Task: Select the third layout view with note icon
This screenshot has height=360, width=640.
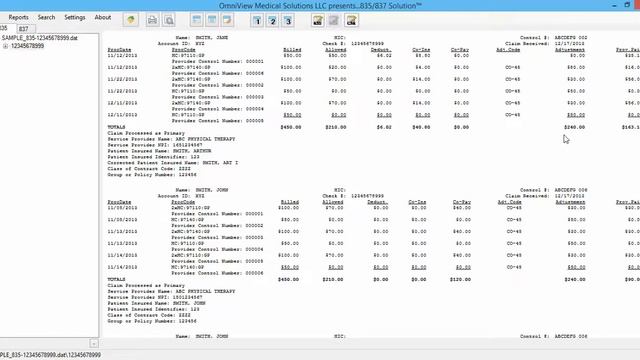Action: [227, 20]
